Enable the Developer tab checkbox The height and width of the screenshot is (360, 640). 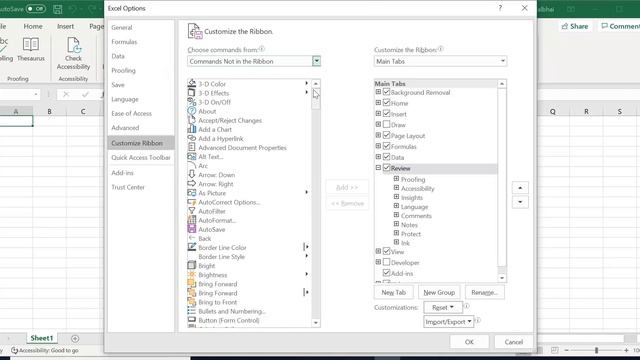coord(387,262)
